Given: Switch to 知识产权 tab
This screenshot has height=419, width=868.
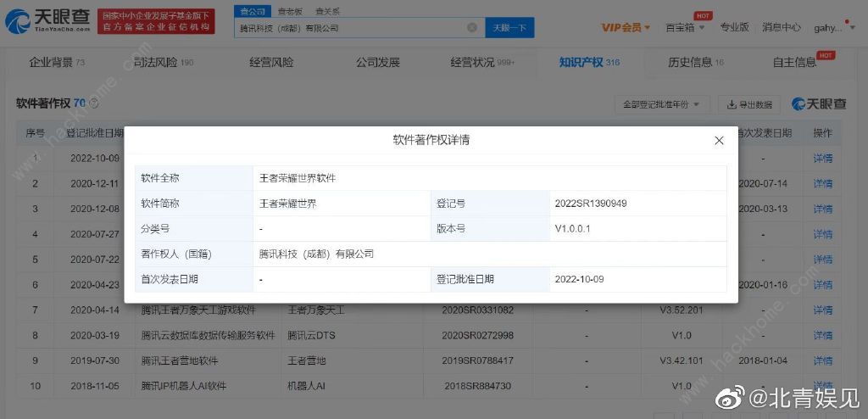Looking at the screenshot, I should 589,63.
